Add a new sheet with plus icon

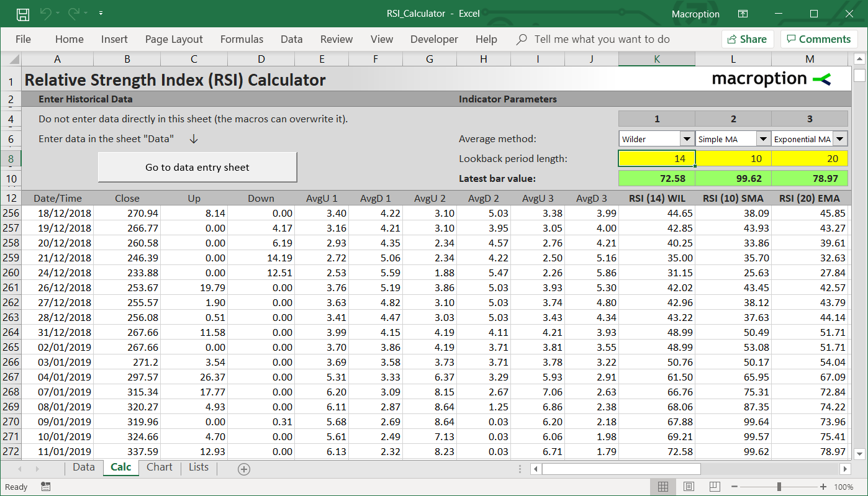pos(244,469)
